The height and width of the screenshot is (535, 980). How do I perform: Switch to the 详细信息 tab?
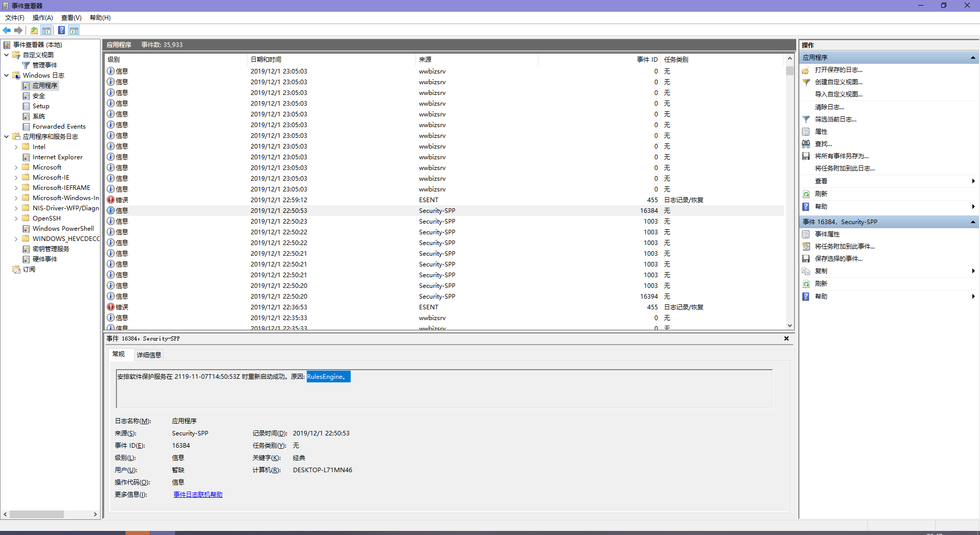149,355
